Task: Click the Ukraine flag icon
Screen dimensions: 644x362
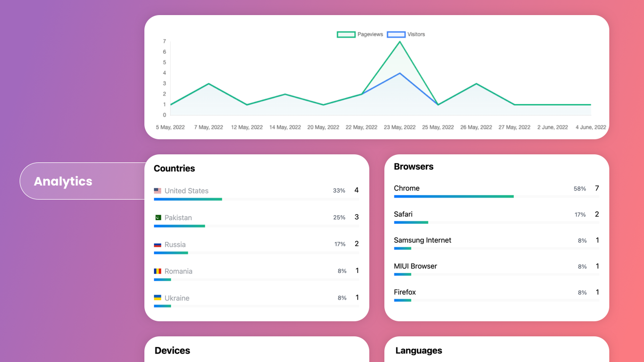Action: click(x=157, y=298)
